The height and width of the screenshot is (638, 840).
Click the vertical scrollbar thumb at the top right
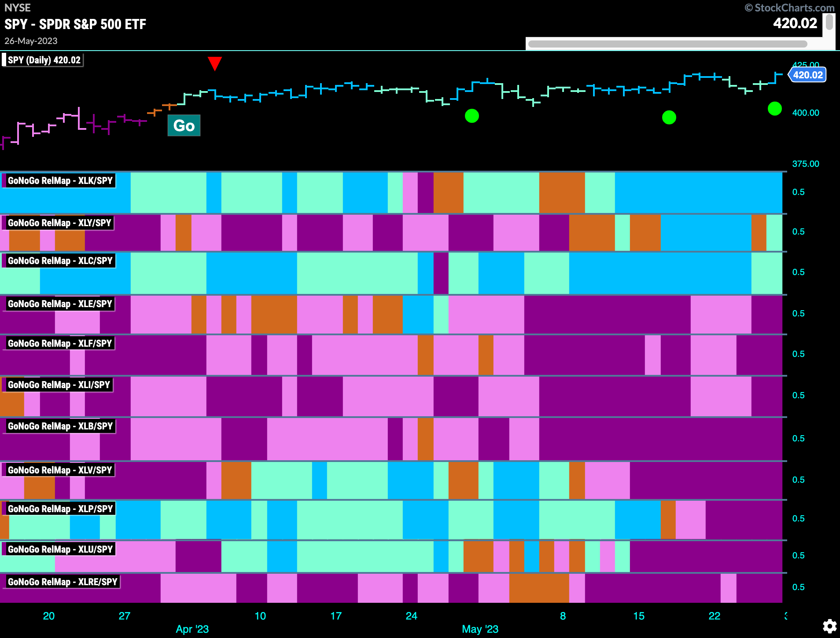click(x=829, y=22)
